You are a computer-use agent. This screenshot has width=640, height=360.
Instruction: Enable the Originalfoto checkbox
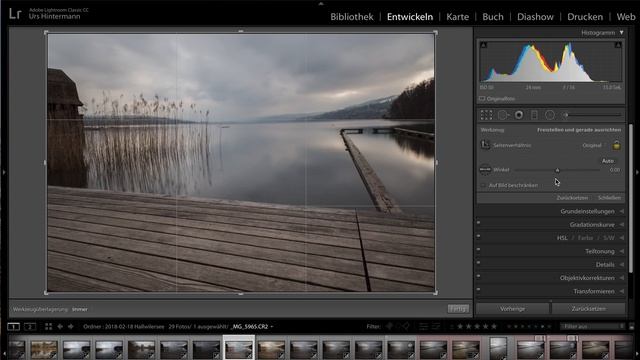click(482, 99)
